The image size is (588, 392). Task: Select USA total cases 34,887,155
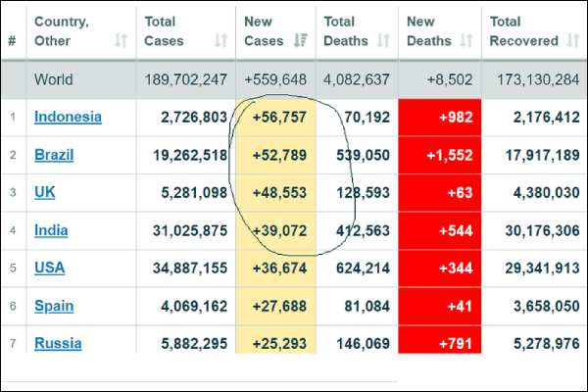click(x=190, y=269)
